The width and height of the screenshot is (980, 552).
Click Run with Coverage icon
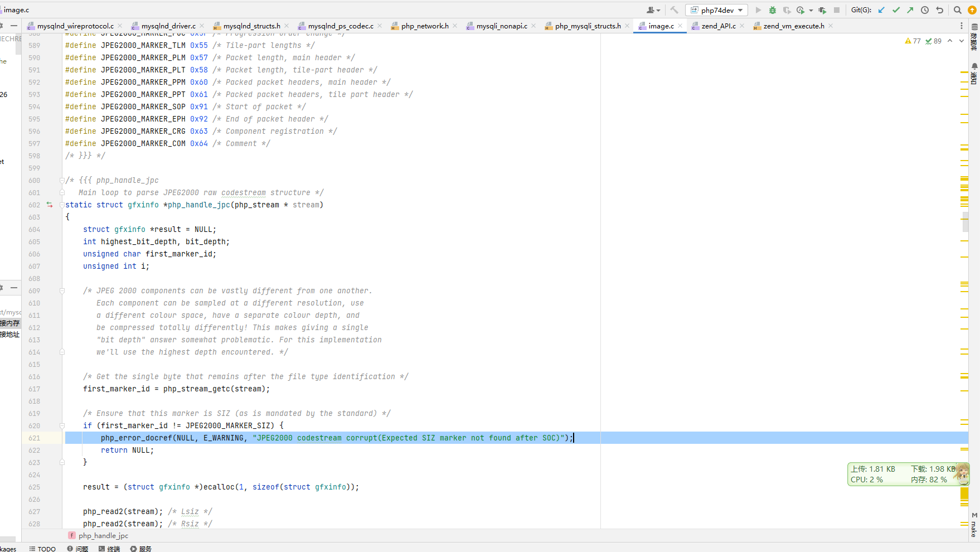coord(787,10)
